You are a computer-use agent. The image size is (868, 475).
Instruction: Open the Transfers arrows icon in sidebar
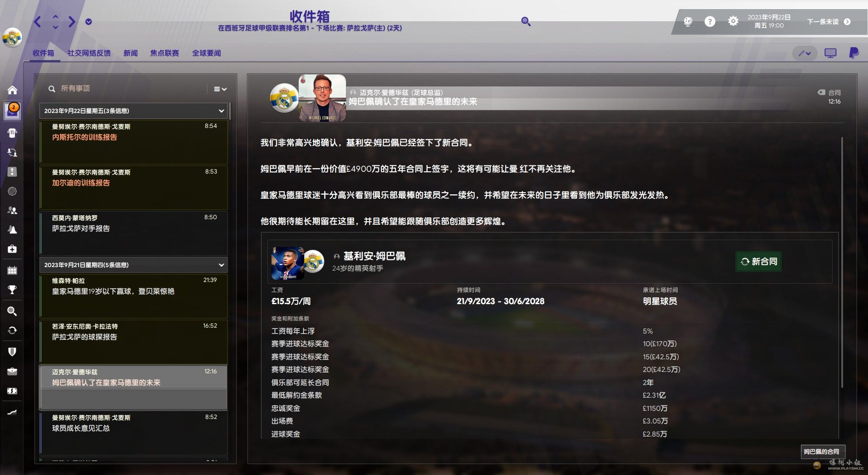click(12, 330)
